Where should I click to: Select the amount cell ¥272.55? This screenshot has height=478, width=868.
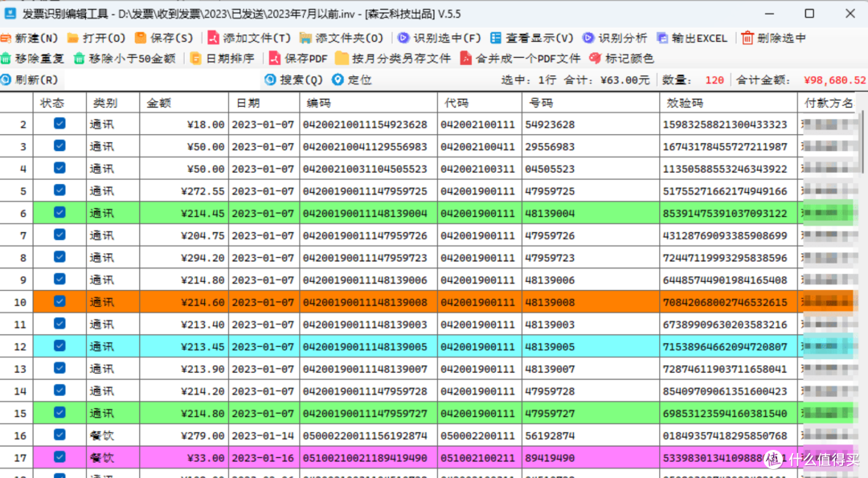coord(184,191)
